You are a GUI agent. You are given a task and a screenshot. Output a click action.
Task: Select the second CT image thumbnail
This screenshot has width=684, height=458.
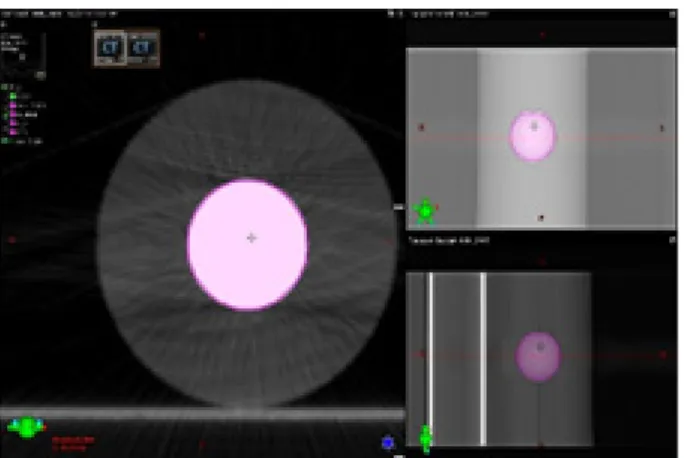(x=143, y=48)
